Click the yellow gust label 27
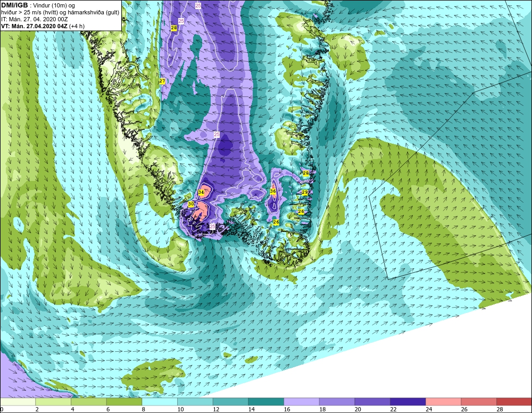Viewport: 532px width, 413px height. (162, 81)
